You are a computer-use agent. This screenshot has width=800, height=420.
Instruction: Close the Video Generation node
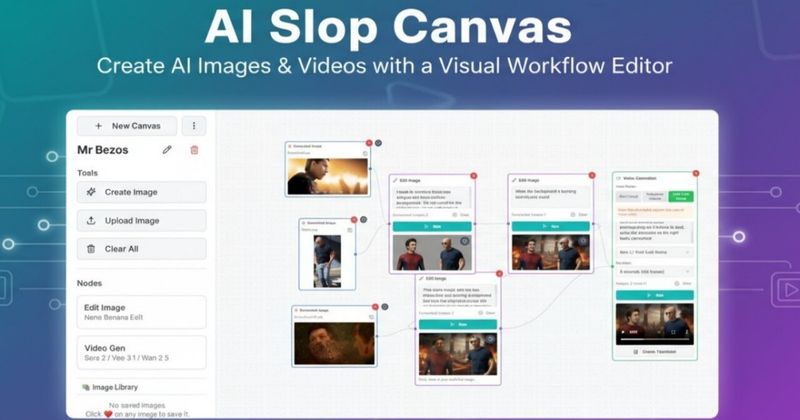point(695,174)
